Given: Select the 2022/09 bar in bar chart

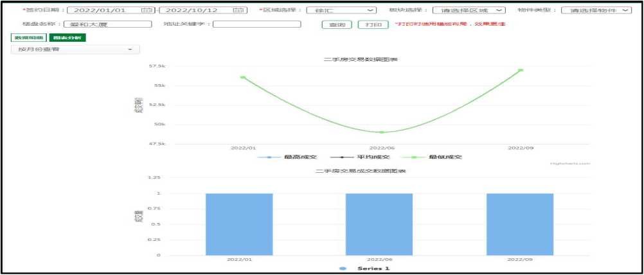Looking at the screenshot, I should coord(520,224).
